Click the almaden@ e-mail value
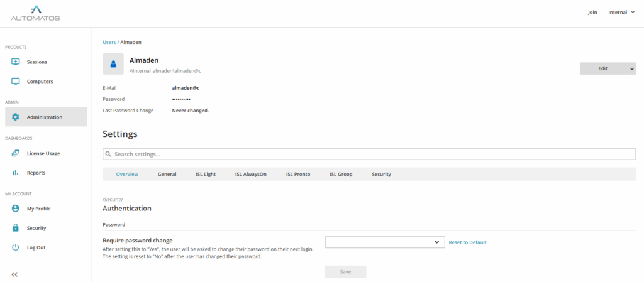 tap(186, 88)
